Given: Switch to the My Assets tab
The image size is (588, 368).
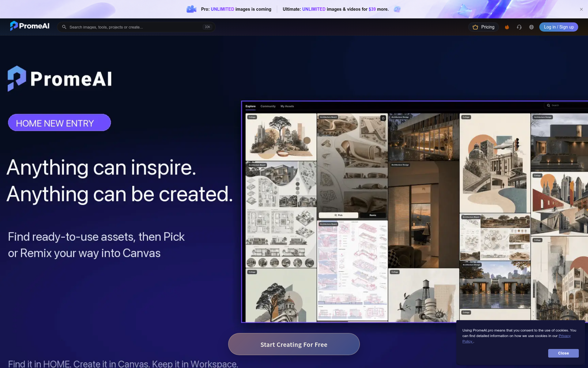Looking at the screenshot, I should tap(287, 106).
